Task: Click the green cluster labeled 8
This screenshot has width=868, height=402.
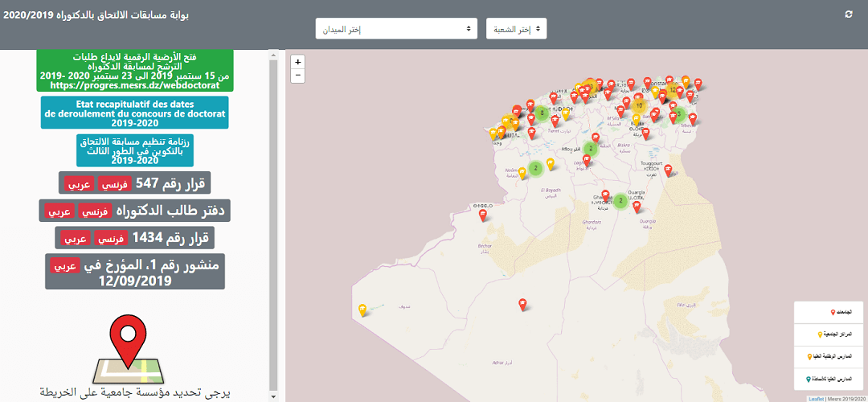Action: pyautogui.click(x=542, y=113)
